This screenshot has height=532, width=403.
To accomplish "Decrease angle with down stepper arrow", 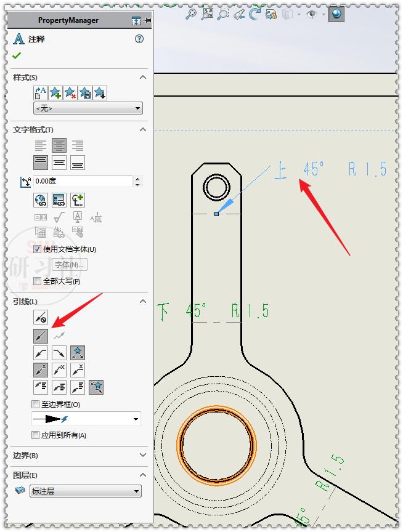I will 137,184.
